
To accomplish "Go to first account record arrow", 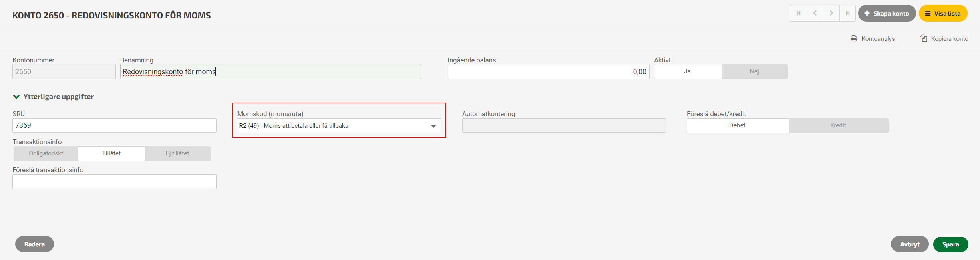I will point(798,13).
